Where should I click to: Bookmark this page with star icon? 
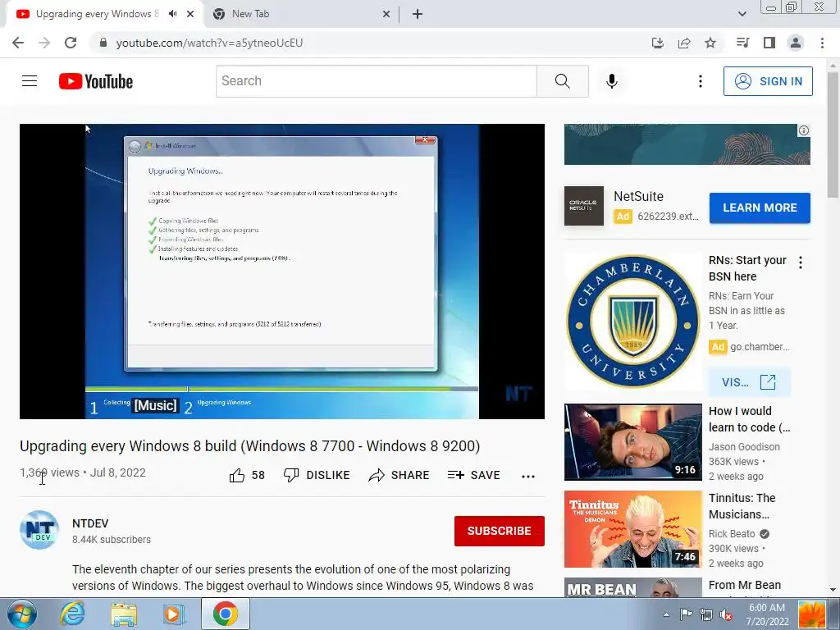710,43
